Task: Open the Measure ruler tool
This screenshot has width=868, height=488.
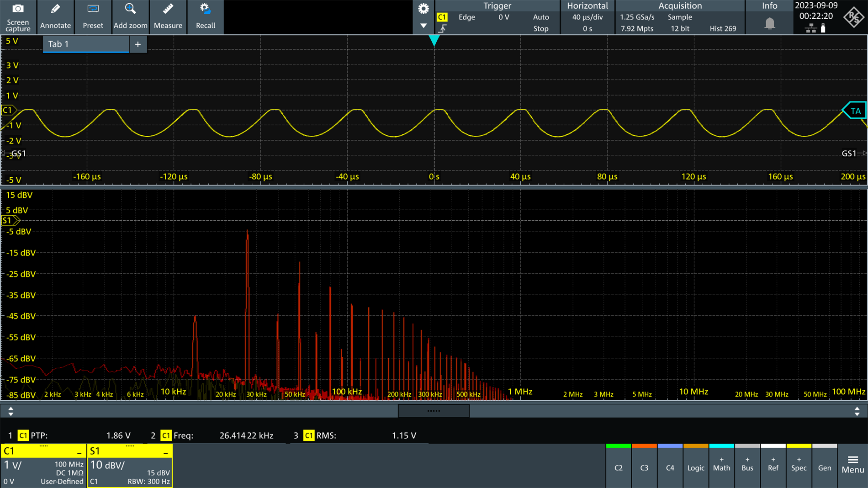Action: (168, 17)
